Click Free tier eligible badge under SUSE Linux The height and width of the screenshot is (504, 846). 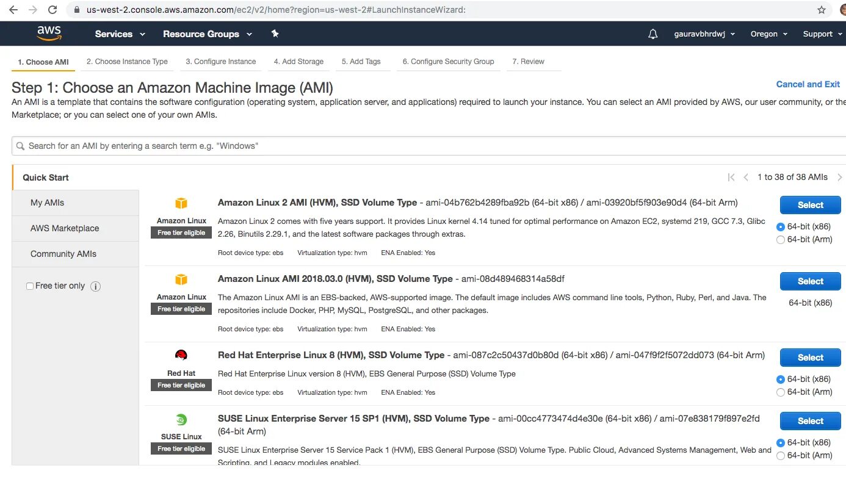pos(181,448)
